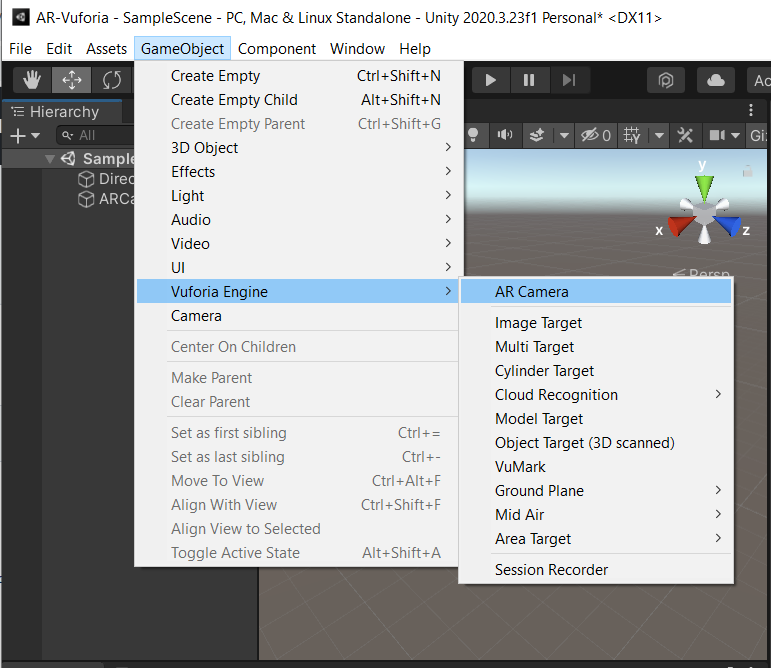Open the Window menu
Screen dimensions: 771x668
357,49
